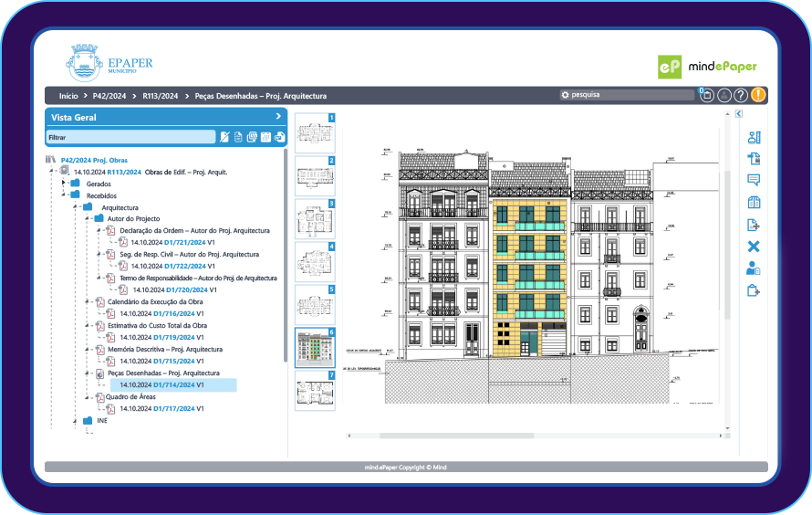Collapse the Recebidos folder node
The width and height of the screenshot is (812, 515).
tap(64, 195)
